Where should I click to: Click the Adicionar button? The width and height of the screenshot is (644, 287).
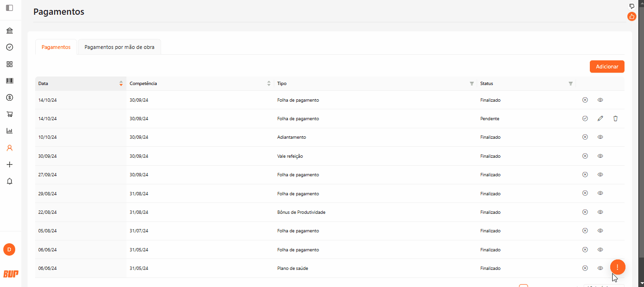pyautogui.click(x=607, y=67)
